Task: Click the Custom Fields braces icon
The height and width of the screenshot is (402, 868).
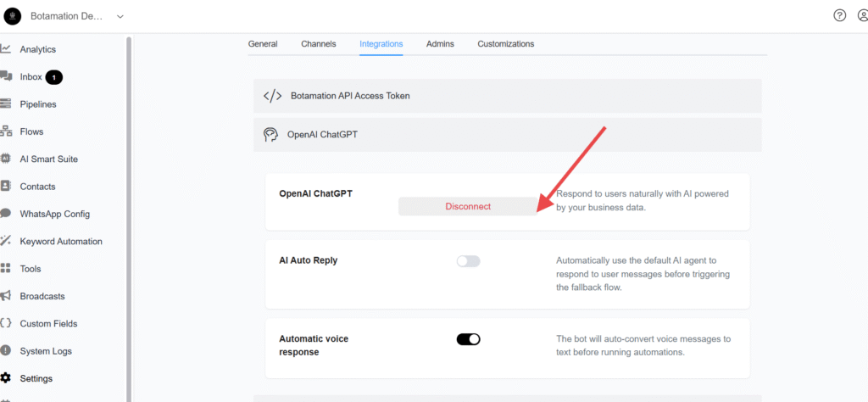Action: 6,323
